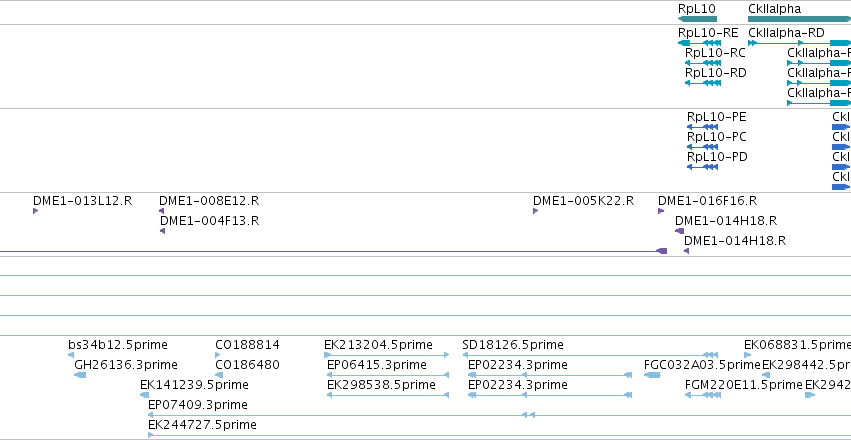Click the FGC032A03.5prime label
The image size is (851, 440).
click(x=702, y=365)
